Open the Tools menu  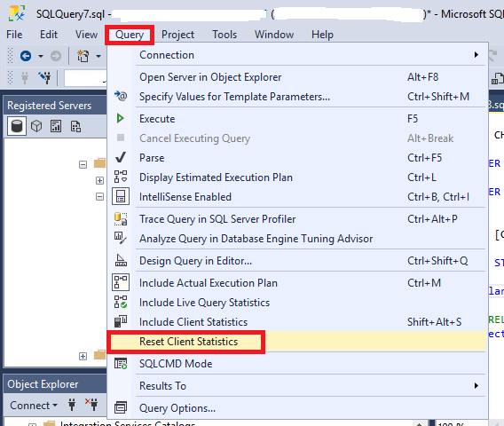point(224,35)
